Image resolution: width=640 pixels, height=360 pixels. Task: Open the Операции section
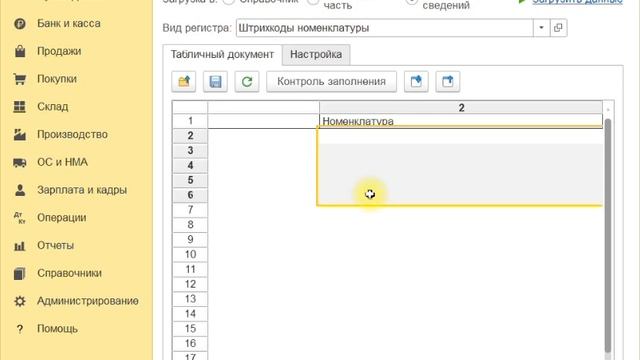61,218
